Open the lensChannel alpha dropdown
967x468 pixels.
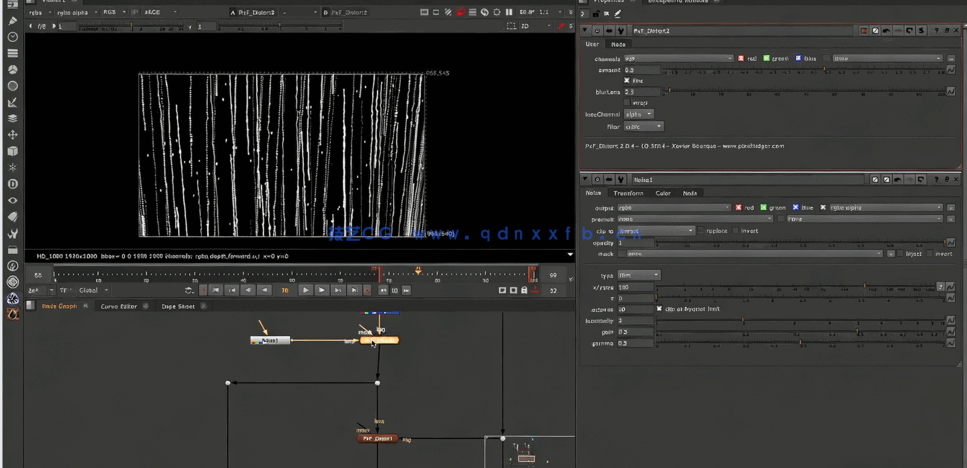tap(639, 114)
